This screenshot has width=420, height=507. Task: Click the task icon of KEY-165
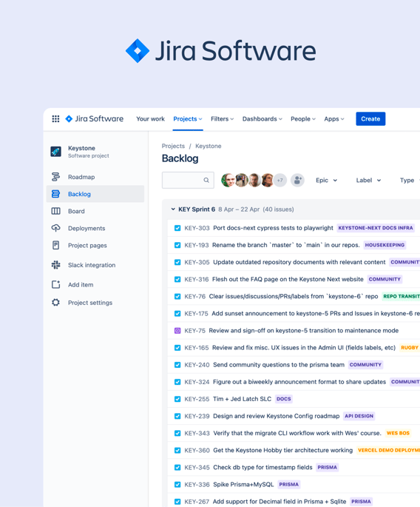177,348
